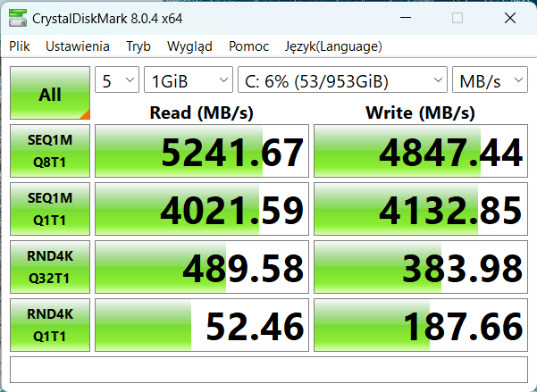The height and width of the screenshot is (392, 537).
Task: Run all benchmarks with the All button
Action: coord(50,93)
